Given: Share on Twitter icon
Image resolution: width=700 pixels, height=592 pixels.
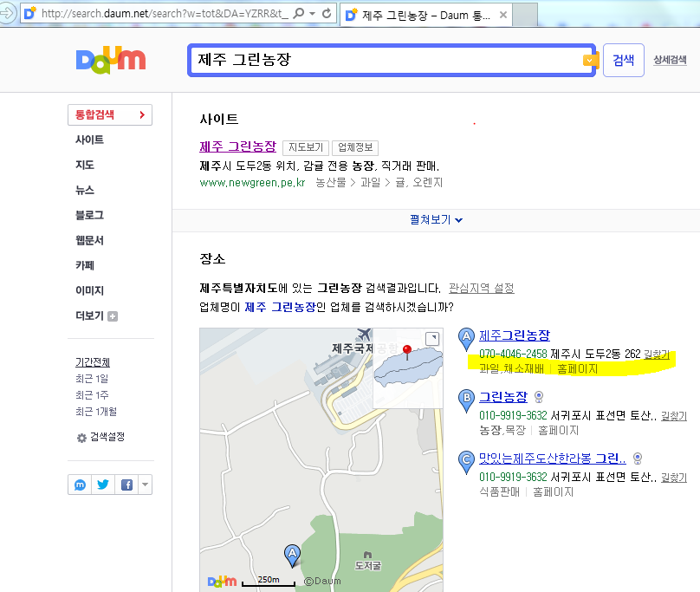Looking at the screenshot, I should [103, 485].
